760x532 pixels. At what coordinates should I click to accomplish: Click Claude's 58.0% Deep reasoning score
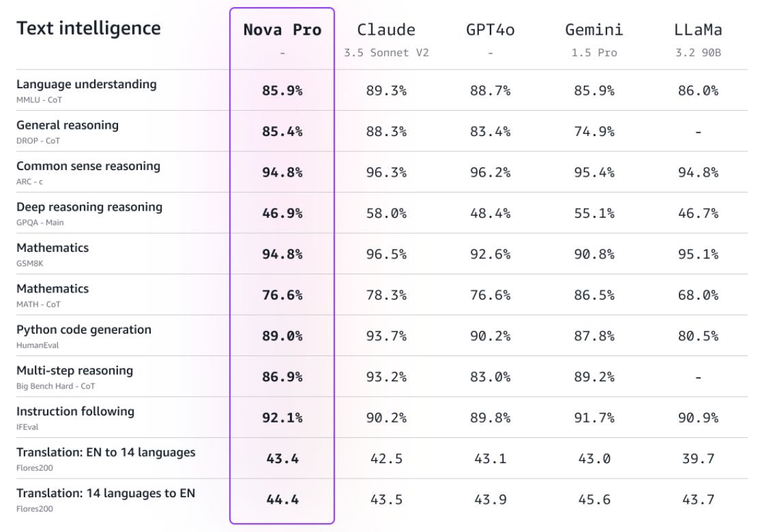386,213
